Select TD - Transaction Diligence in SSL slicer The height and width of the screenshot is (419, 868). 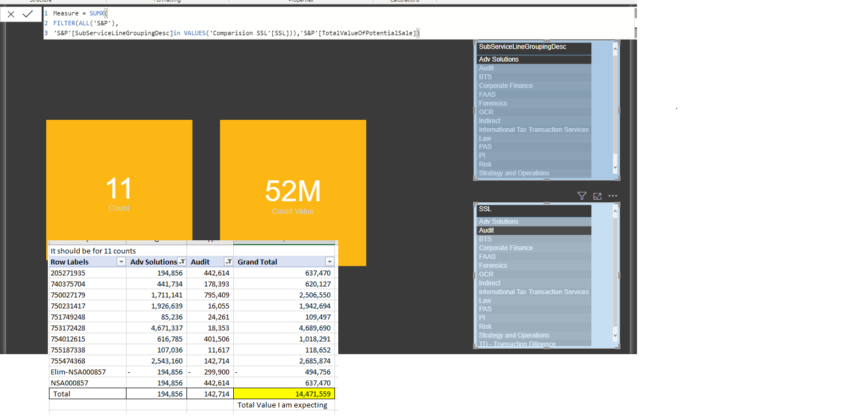(x=534, y=344)
